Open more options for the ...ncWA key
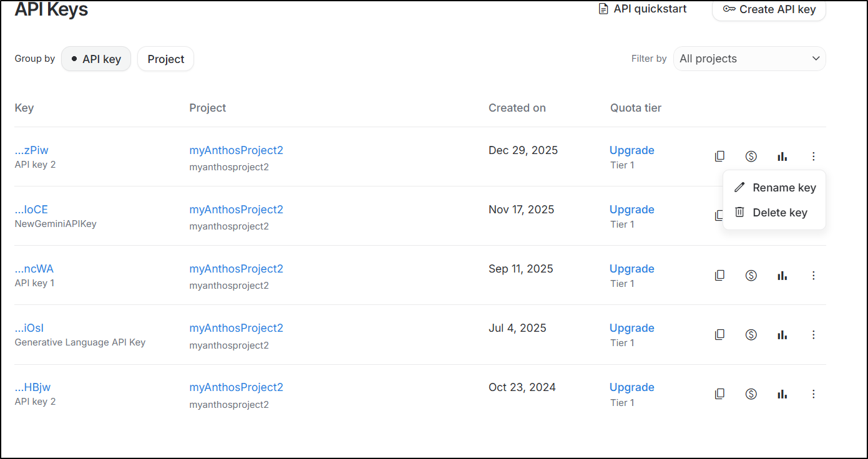Viewport: 868px width, 459px height. [x=813, y=275]
